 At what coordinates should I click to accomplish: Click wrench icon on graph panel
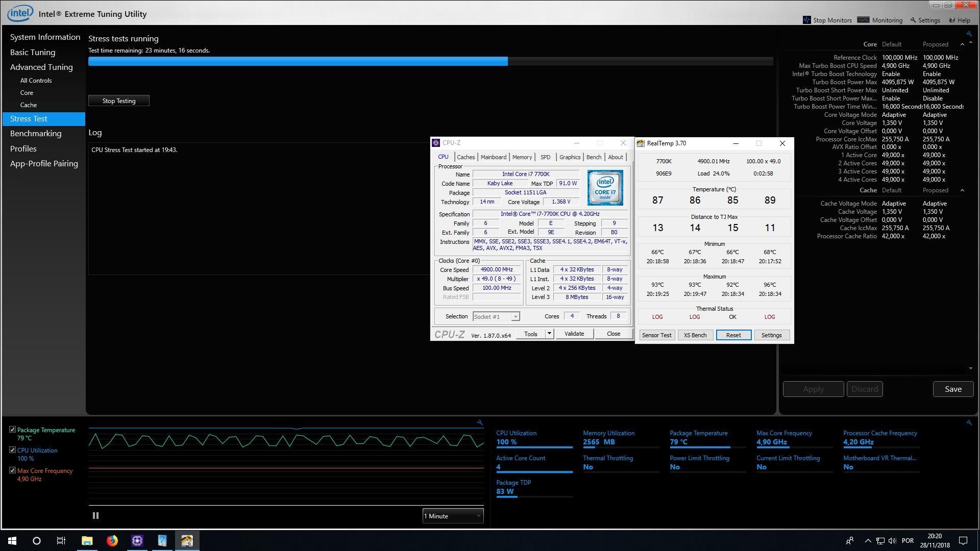(480, 422)
